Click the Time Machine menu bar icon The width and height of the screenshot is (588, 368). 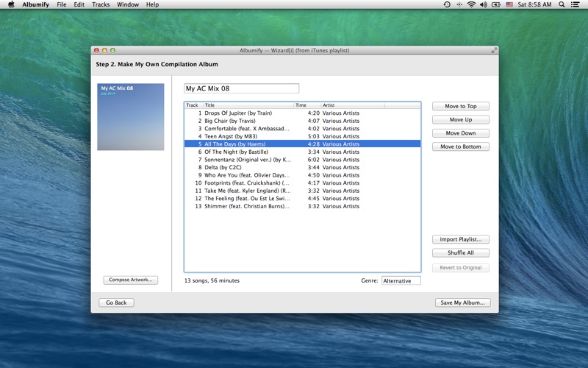tap(447, 4)
